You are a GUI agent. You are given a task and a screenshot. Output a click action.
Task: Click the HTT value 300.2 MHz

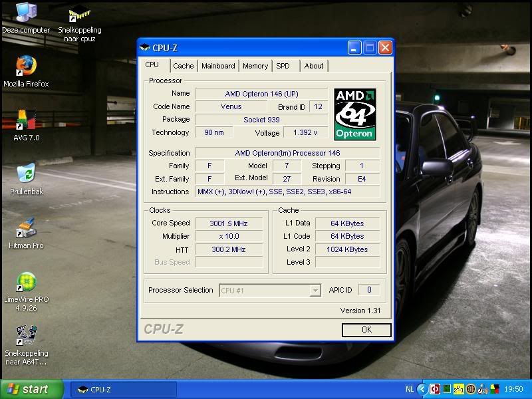(x=229, y=249)
